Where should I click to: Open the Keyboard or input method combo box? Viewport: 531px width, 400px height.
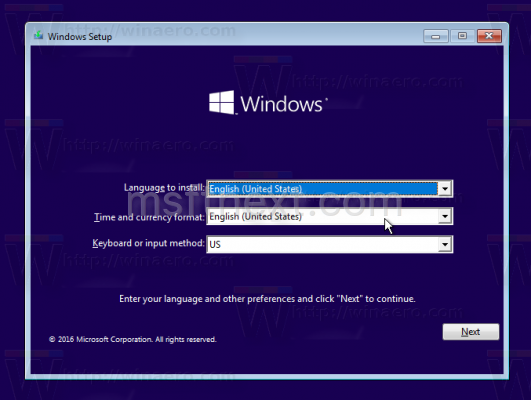click(330, 244)
